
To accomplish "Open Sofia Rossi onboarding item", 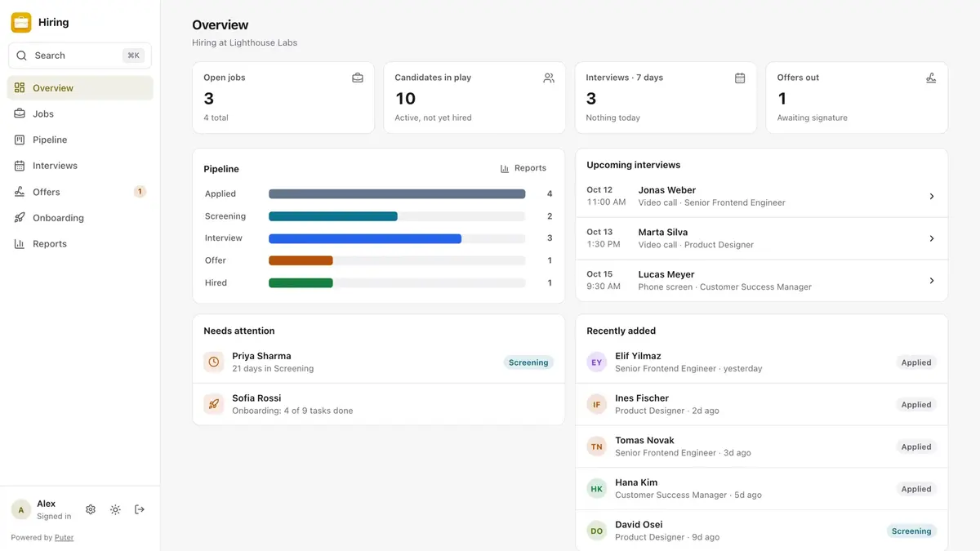I will click(379, 404).
